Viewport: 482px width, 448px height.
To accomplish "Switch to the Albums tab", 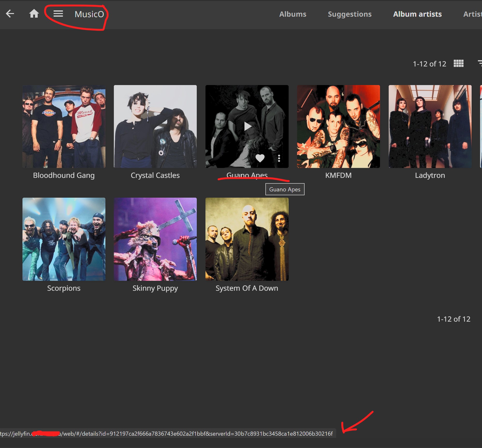I will click(x=293, y=14).
